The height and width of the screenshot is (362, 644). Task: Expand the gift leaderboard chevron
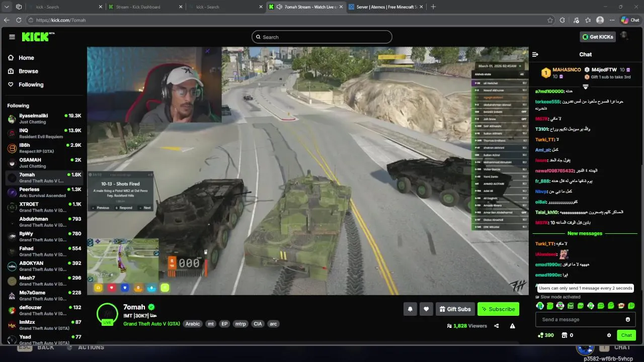(585, 87)
